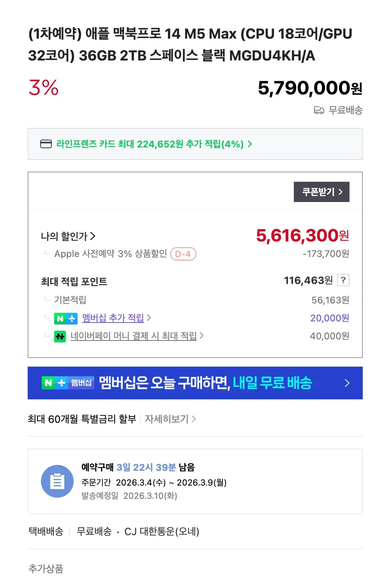Expand 나의 할인가 details chevron
The width and height of the screenshot is (392, 578).
pos(93,236)
